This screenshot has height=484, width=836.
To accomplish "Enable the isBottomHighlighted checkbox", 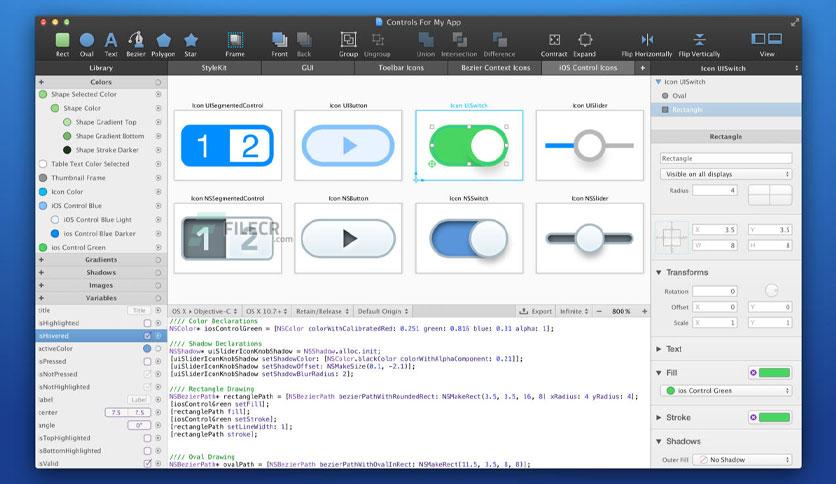I will point(147,451).
